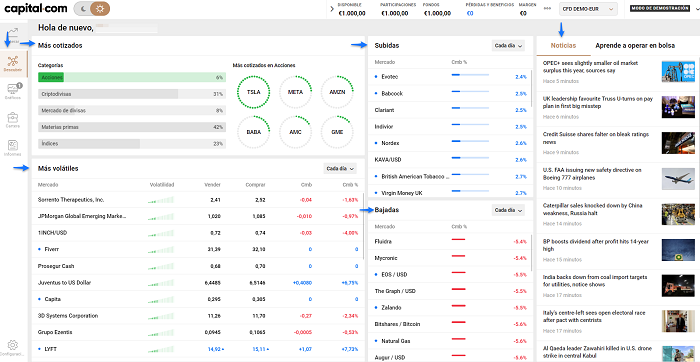Select the Materias primas category bar

132,127
